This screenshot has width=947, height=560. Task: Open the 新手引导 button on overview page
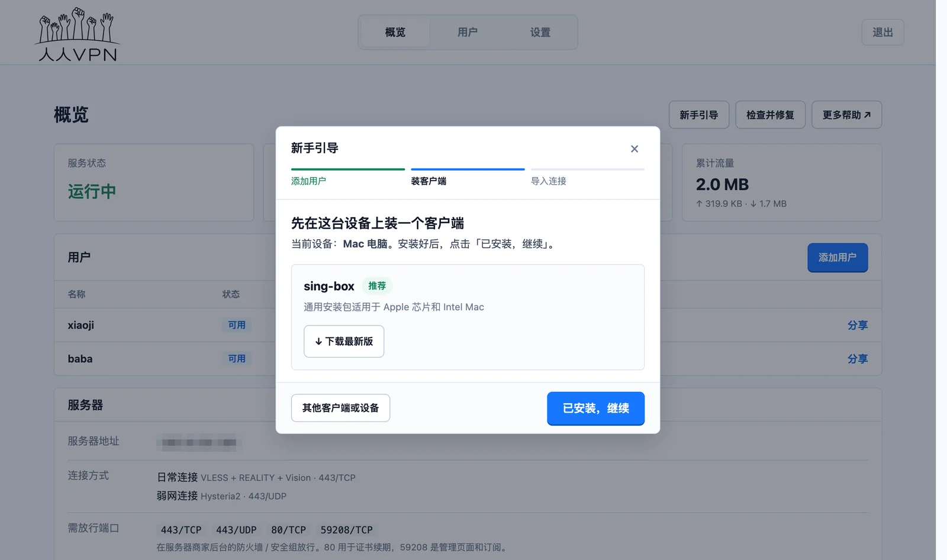[698, 115]
